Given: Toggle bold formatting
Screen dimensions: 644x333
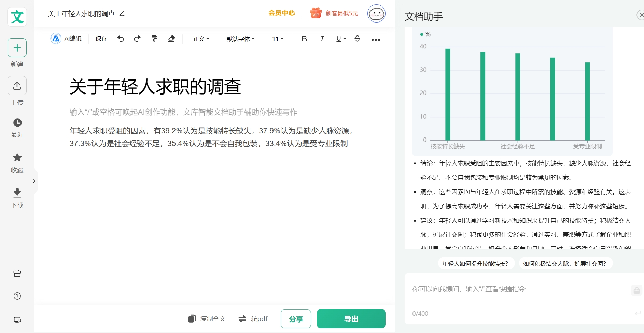Looking at the screenshot, I should click(304, 39).
